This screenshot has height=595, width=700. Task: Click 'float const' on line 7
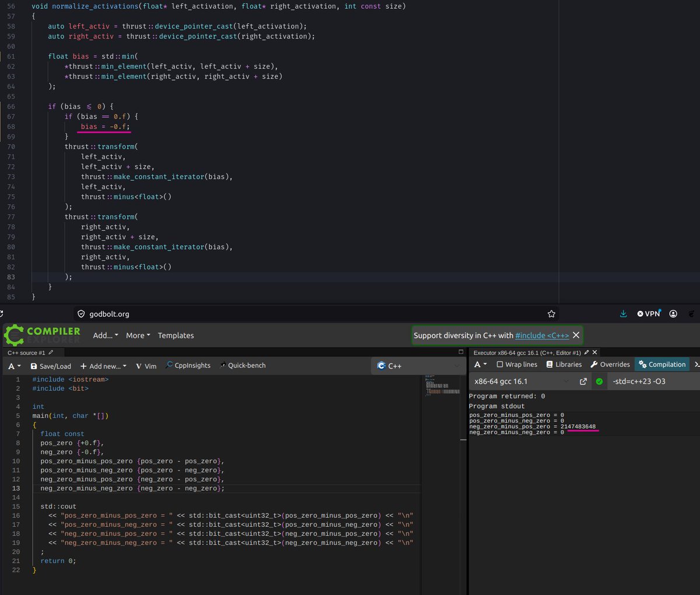(x=62, y=434)
